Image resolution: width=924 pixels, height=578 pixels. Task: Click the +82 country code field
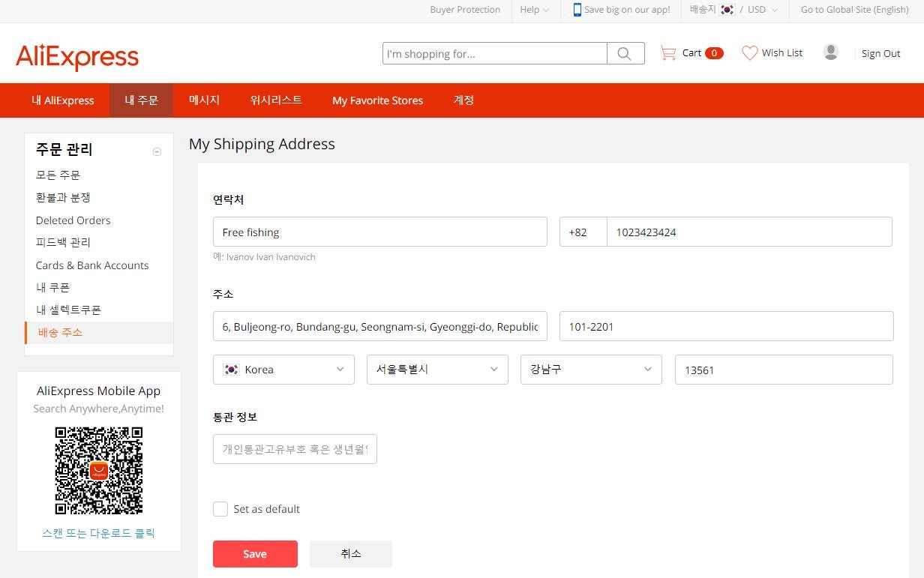(583, 232)
